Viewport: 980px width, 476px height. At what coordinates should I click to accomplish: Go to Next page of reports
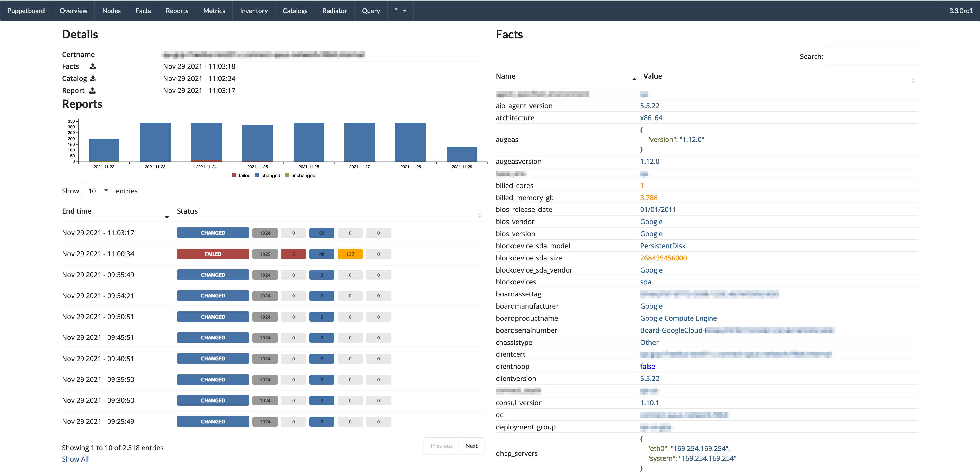[471, 446]
